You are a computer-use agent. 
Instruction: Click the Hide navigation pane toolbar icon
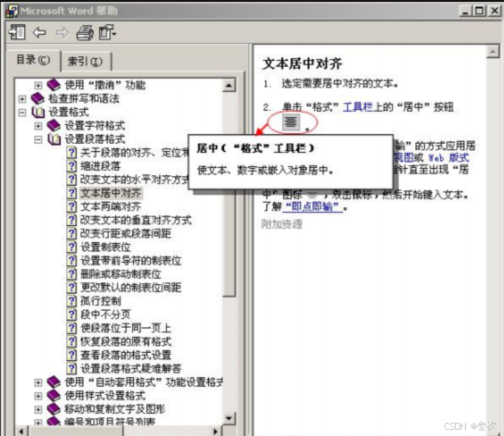pyautogui.click(x=17, y=33)
